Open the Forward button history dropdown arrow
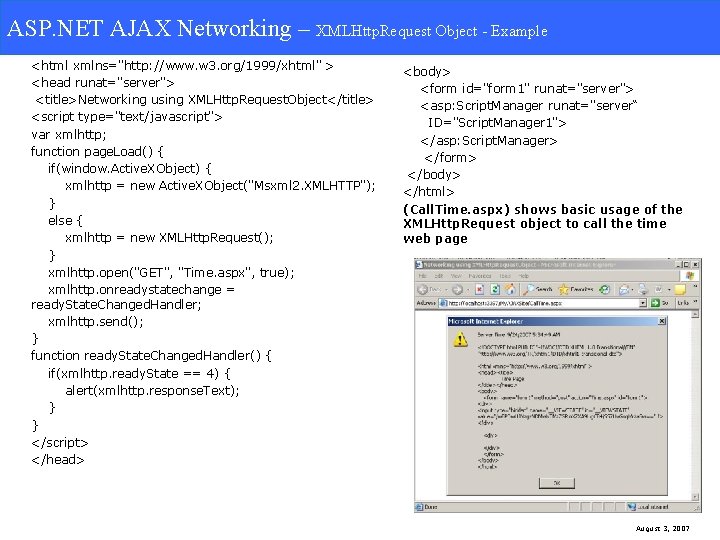This screenshot has width=720, height=540. (x=468, y=290)
